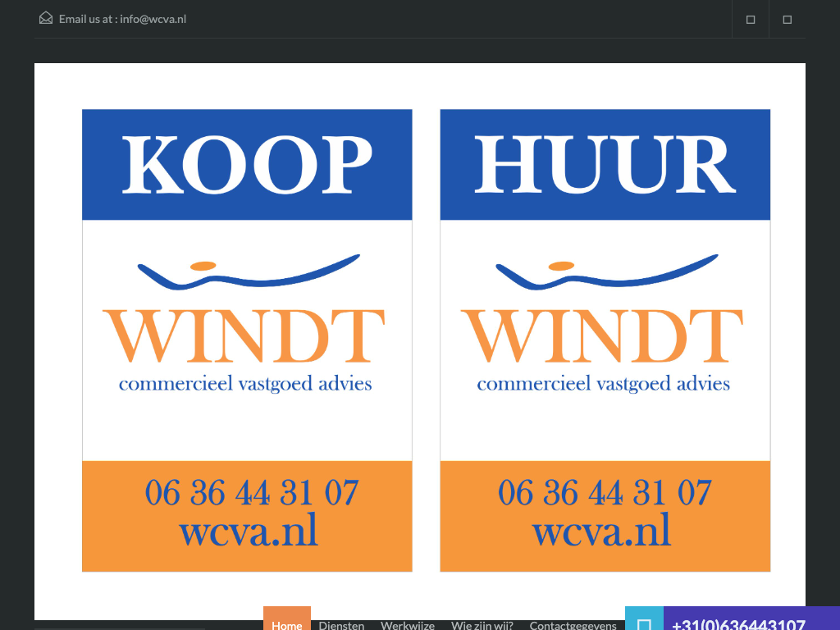The image size is (840, 630).
Task: Click the blue wave graphic on the HUUR sign
Action: pyautogui.click(x=606, y=272)
